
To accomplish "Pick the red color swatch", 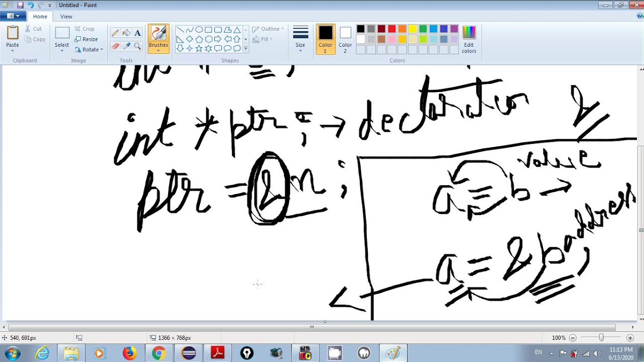I will click(x=392, y=29).
